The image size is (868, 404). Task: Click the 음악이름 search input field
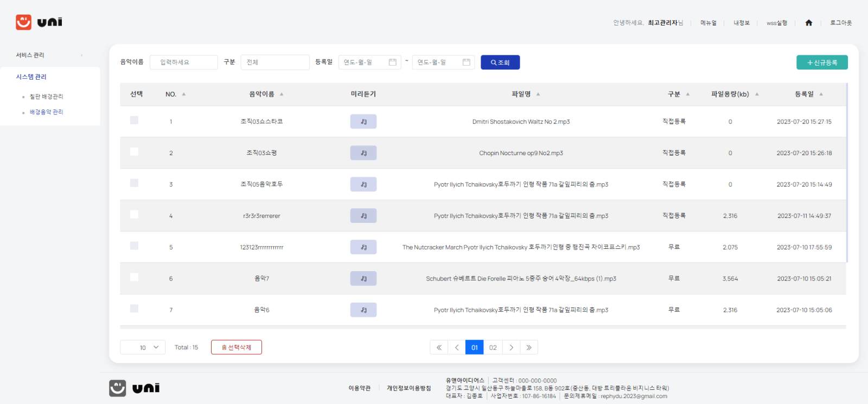[x=183, y=62]
